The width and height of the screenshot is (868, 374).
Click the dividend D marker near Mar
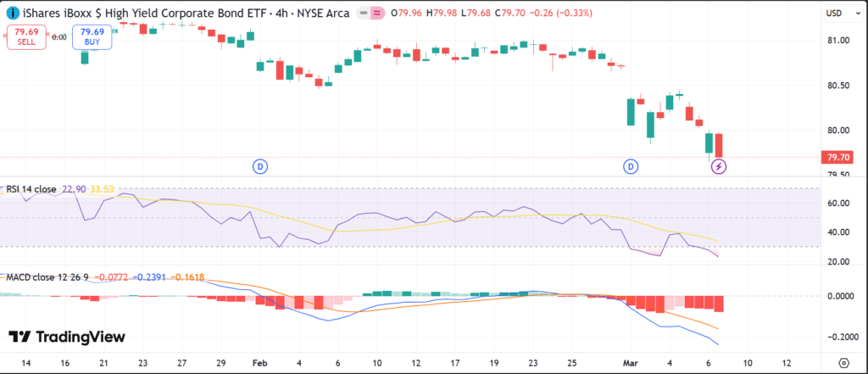pos(630,165)
